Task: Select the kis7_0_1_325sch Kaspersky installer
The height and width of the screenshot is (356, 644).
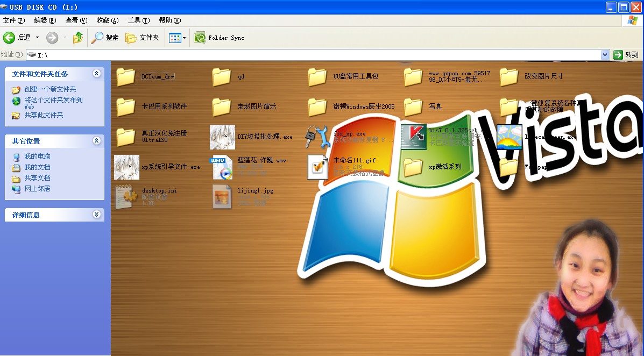Action: coord(414,137)
